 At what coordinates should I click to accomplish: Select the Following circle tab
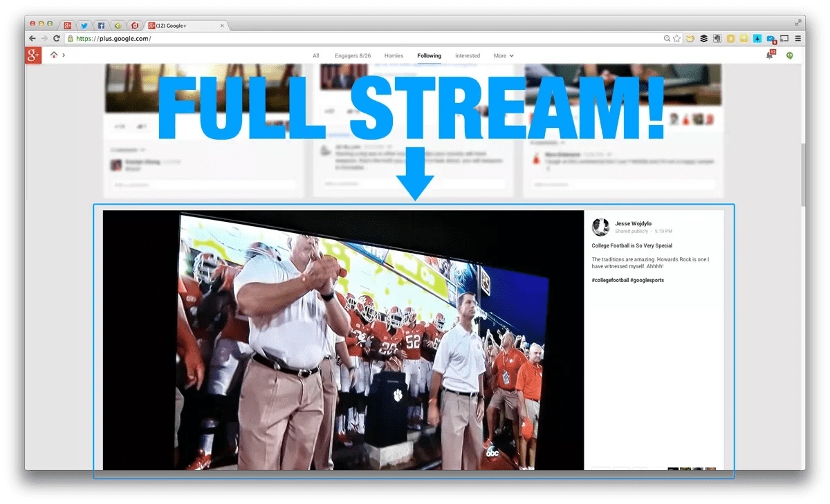[x=429, y=56]
